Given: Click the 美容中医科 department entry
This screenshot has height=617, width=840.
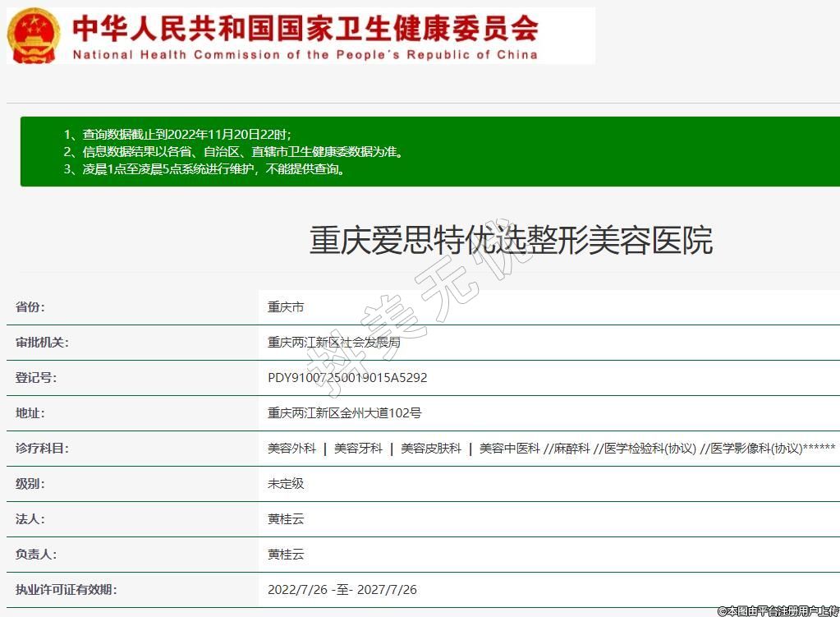Looking at the screenshot, I should click(509, 449).
